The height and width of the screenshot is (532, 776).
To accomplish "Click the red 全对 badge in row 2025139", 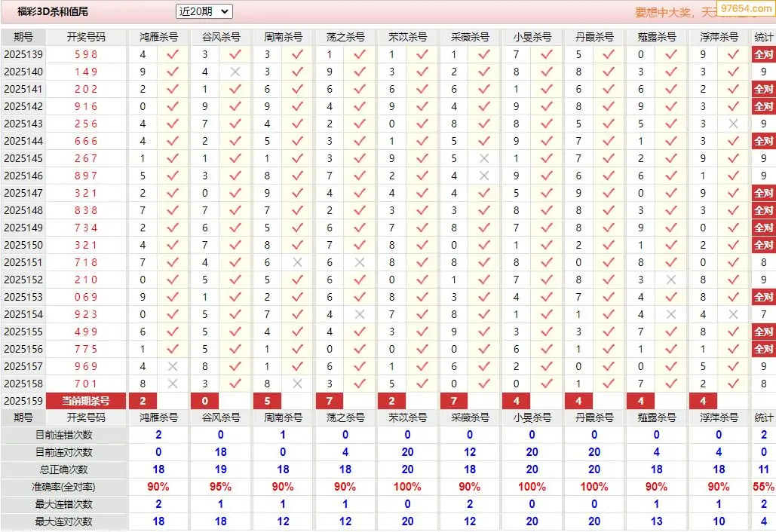I will click(764, 54).
